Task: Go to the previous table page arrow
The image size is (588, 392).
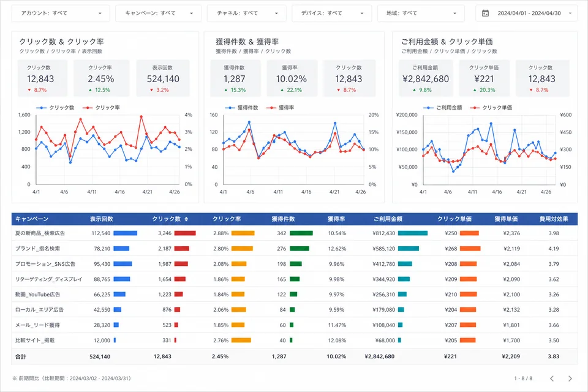Action: point(552,379)
